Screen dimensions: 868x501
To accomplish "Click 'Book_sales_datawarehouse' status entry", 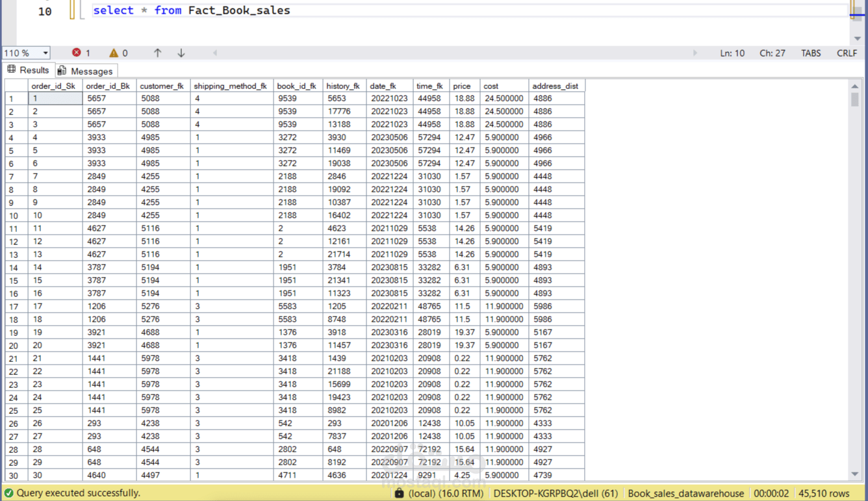I will 685,493.
